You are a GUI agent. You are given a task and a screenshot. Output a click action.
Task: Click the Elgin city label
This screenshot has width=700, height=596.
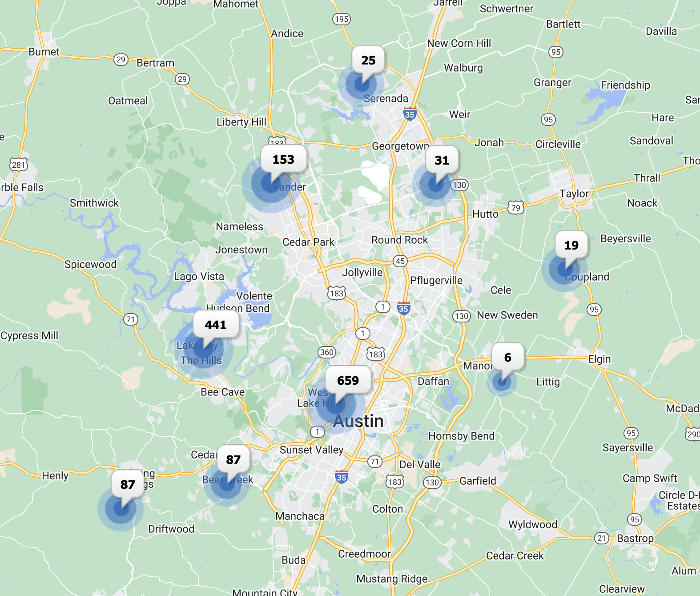click(x=599, y=359)
